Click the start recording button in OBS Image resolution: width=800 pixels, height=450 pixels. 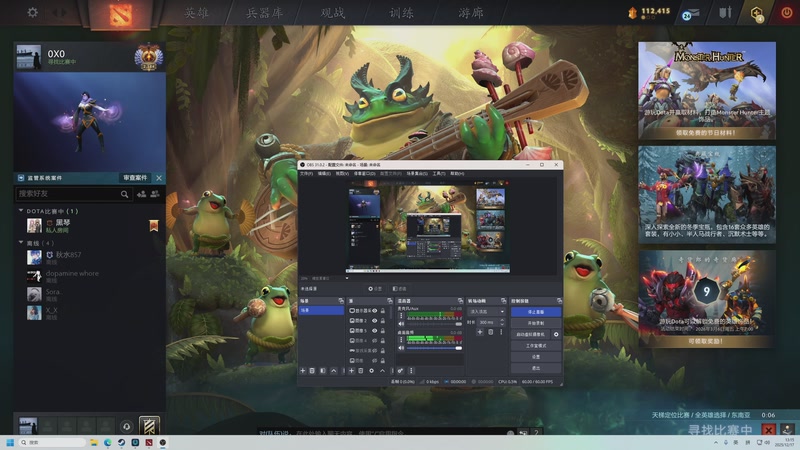point(536,323)
